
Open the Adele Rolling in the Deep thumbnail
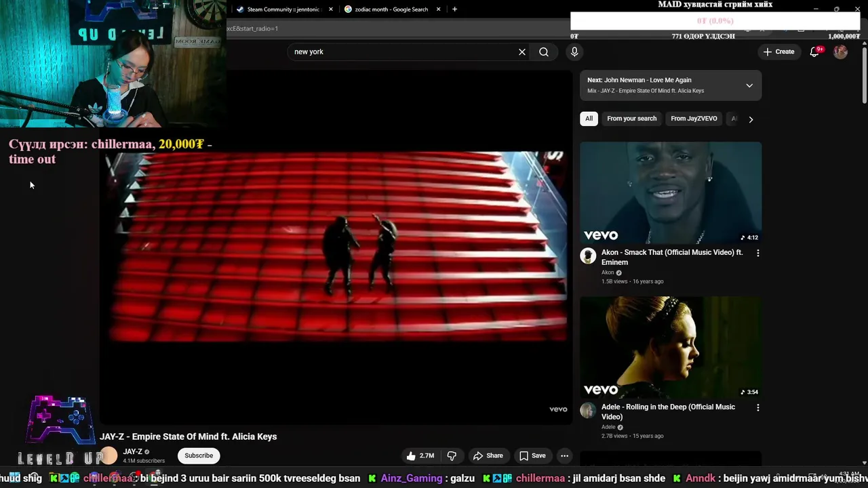point(671,347)
